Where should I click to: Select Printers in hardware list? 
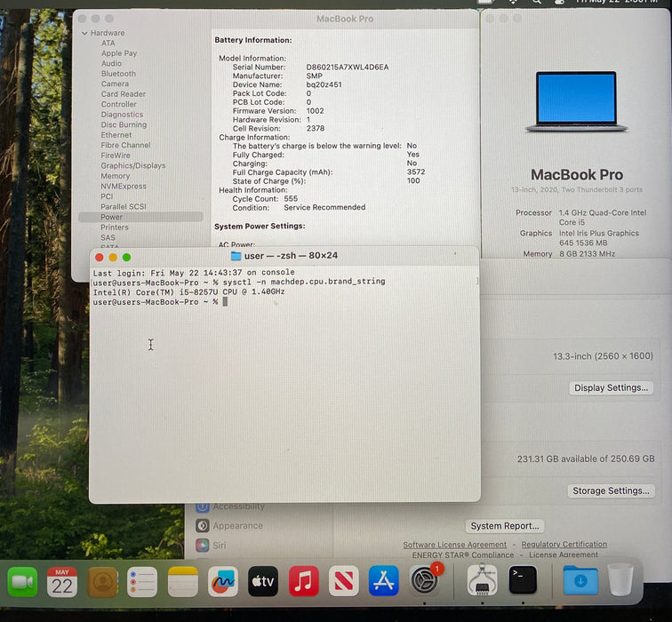pos(115,227)
